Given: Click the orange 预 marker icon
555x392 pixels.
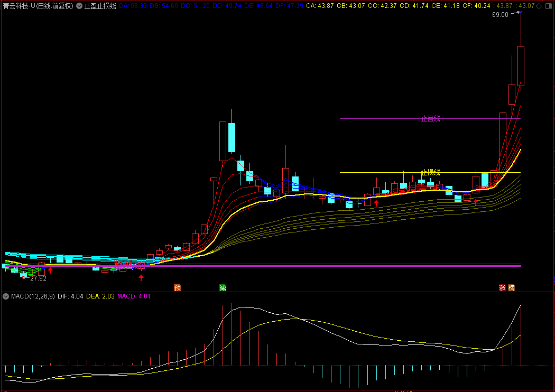Looking at the screenshot, I should pyautogui.click(x=177, y=287).
